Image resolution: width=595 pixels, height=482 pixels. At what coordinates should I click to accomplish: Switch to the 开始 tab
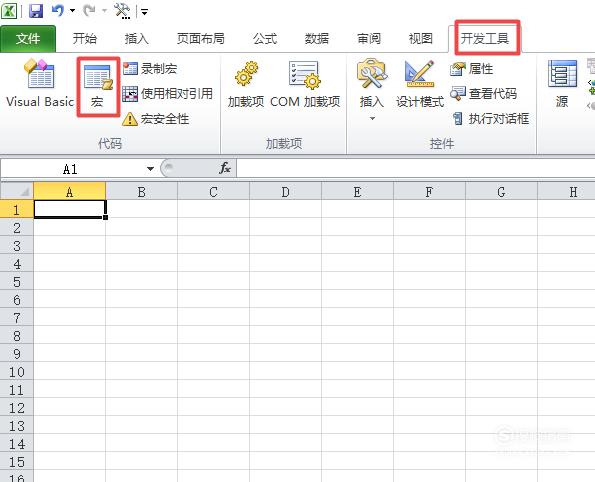point(85,39)
